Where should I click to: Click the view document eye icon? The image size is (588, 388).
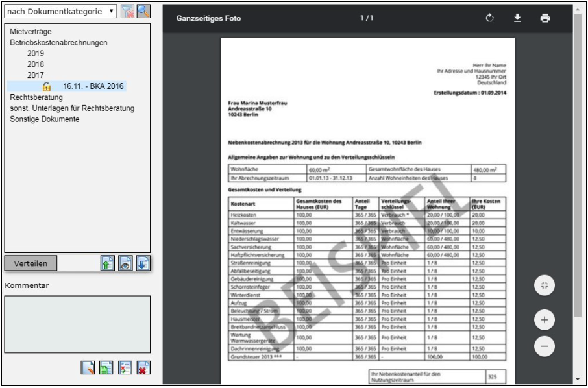pos(126,263)
